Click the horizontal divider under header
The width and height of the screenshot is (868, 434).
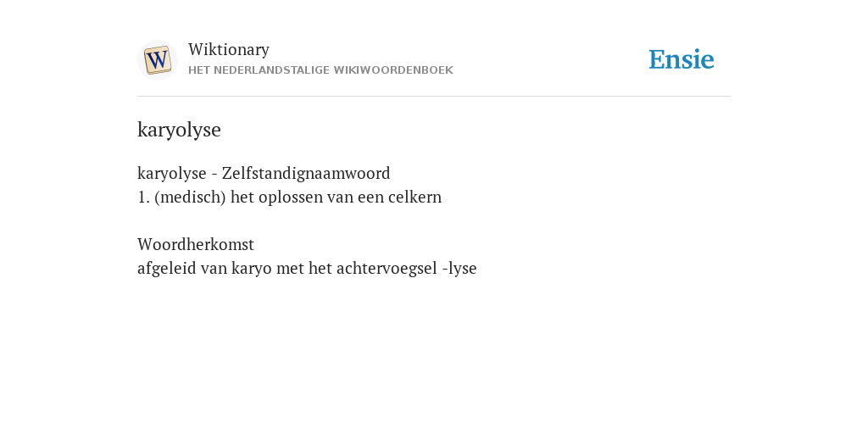pyautogui.click(x=434, y=97)
